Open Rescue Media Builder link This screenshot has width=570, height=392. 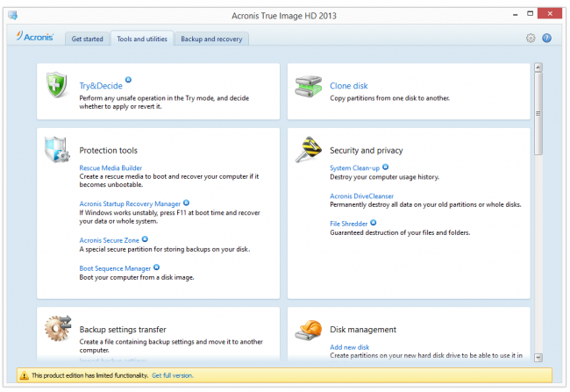(110, 167)
